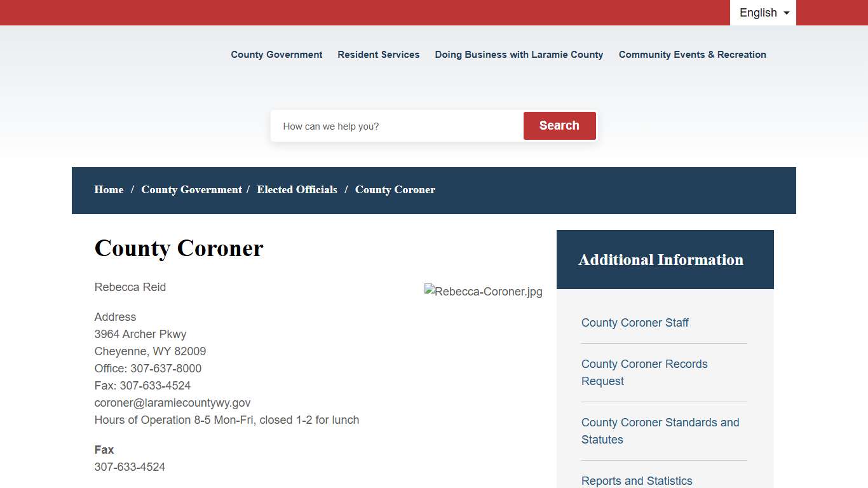Open Reports and Statistics link

tap(637, 481)
